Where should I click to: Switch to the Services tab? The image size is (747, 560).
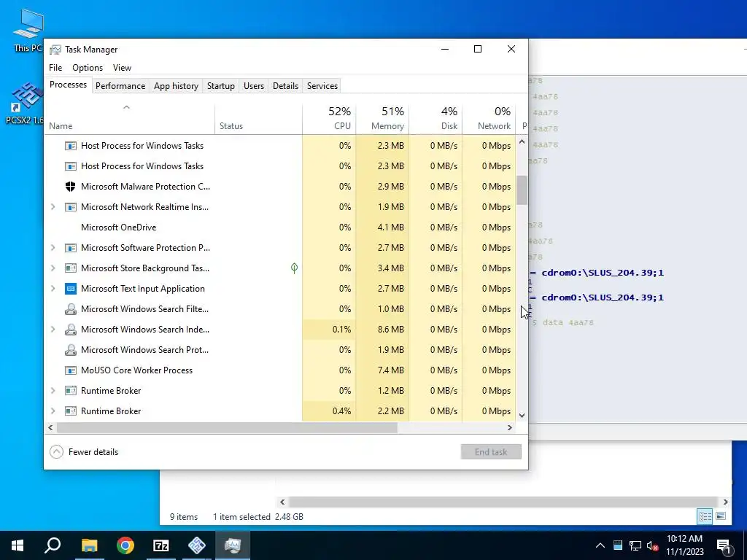coord(322,86)
